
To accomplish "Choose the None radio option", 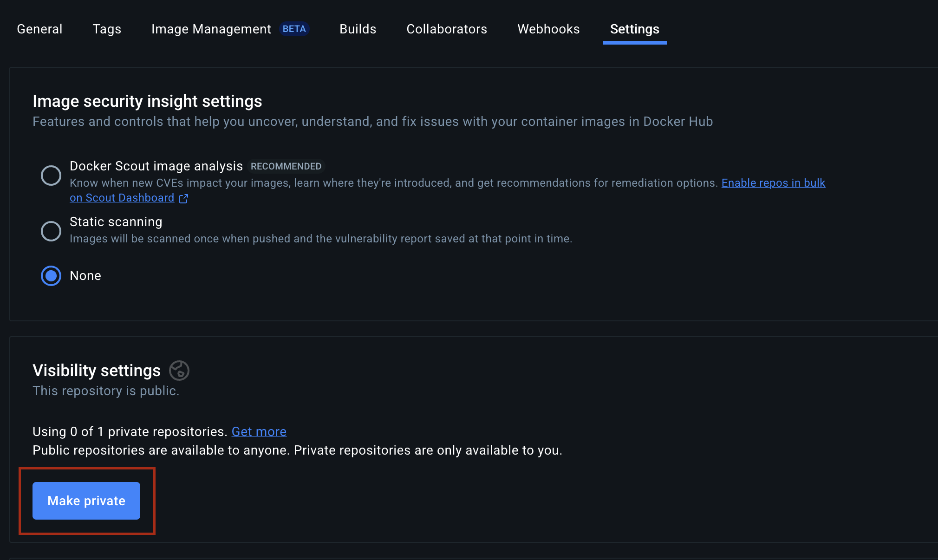I will tap(51, 276).
